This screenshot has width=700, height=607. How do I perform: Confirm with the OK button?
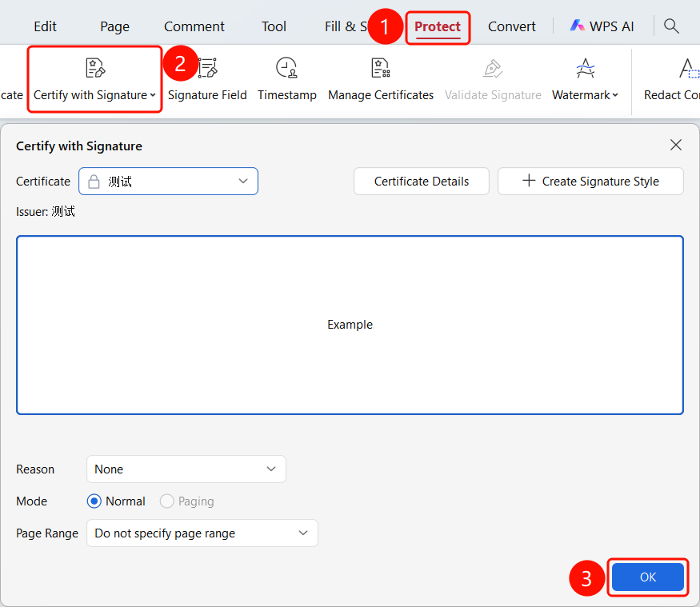(x=648, y=577)
